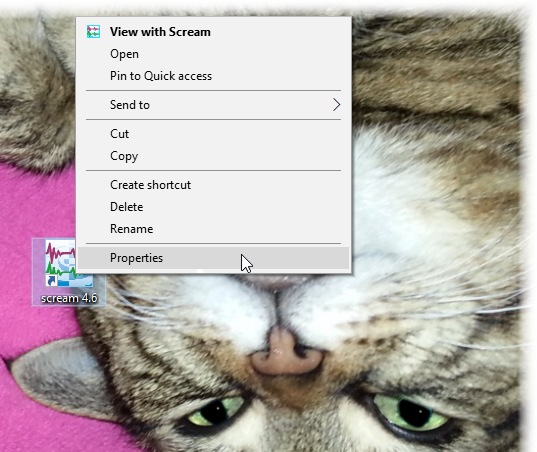Click the Scream icon in context menu
This screenshot has height=452, width=537.
tap(93, 32)
